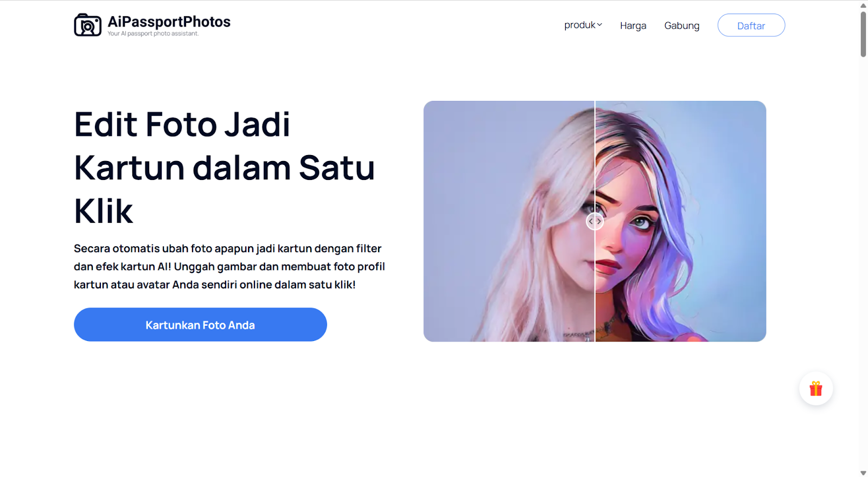Open the Harga menu item
This screenshot has width=868, height=477.
(x=633, y=25)
